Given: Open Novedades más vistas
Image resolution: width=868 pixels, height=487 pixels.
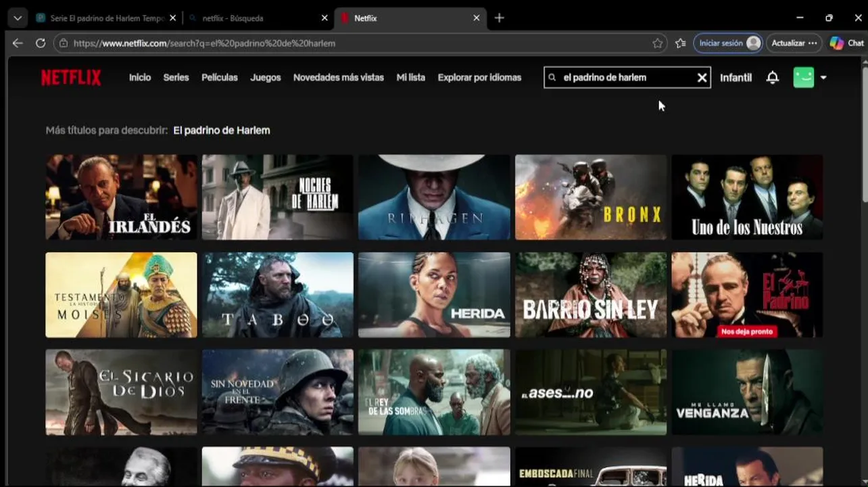Looking at the screenshot, I should pyautogui.click(x=339, y=78).
